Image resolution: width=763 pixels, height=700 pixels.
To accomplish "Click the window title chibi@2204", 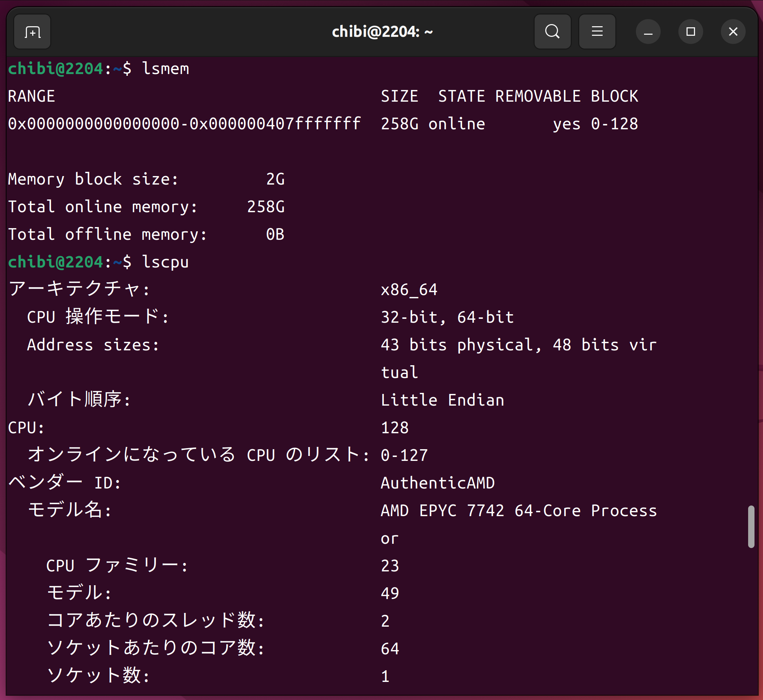I will 382,32.
